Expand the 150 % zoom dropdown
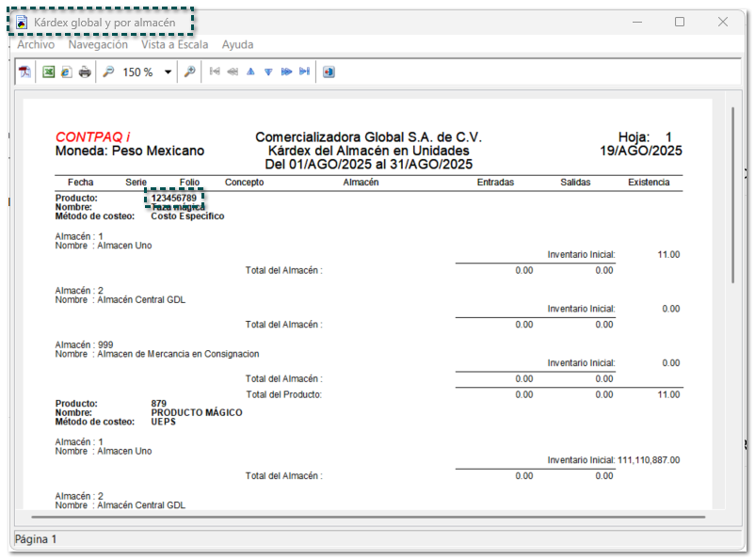This screenshot has height=560, width=755. (169, 72)
